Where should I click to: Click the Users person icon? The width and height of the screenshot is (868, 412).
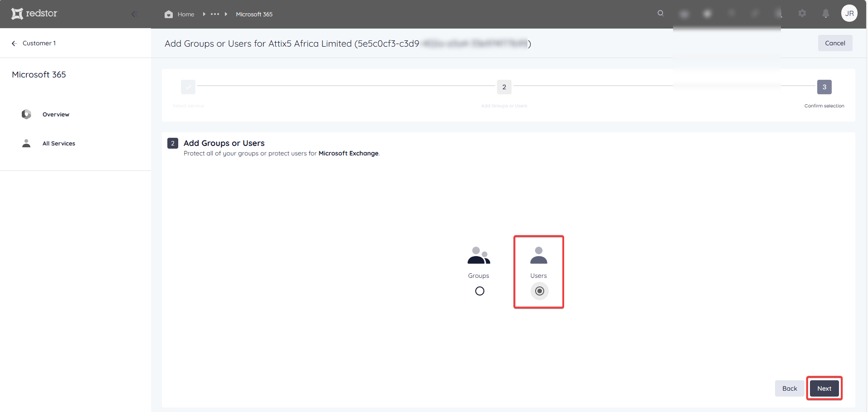click(539, 255)
